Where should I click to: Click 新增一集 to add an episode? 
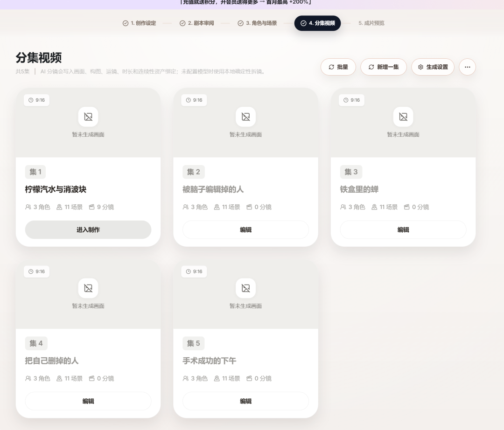tap(384, 67)
